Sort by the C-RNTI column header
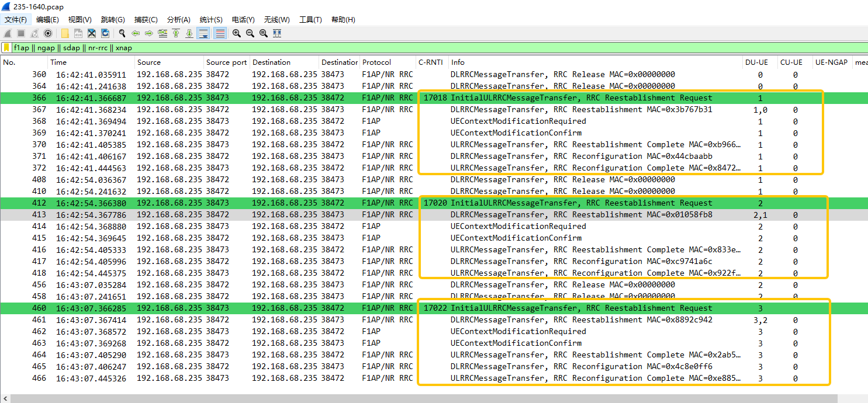The image size is (868, 403). click(433, 62)
